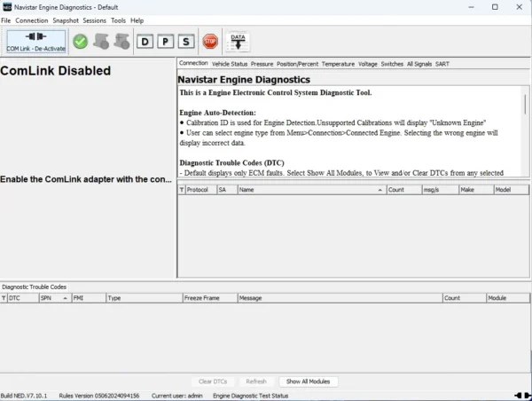Click the ComLink Disabled heading
Image resolution: width=532 pixels, height=401 pixels.
click(56, 71)
